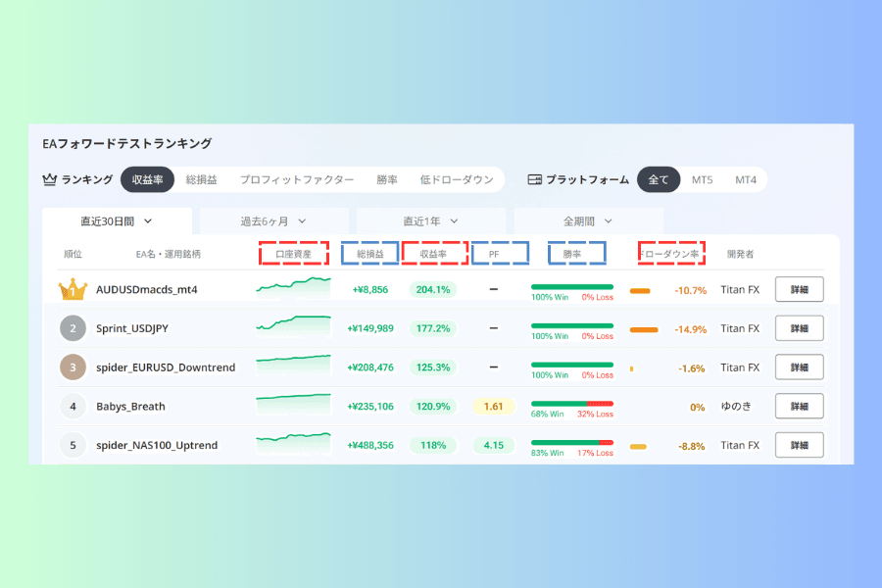
Task: Select the 収益率 ranking filter
Action: 147,179
